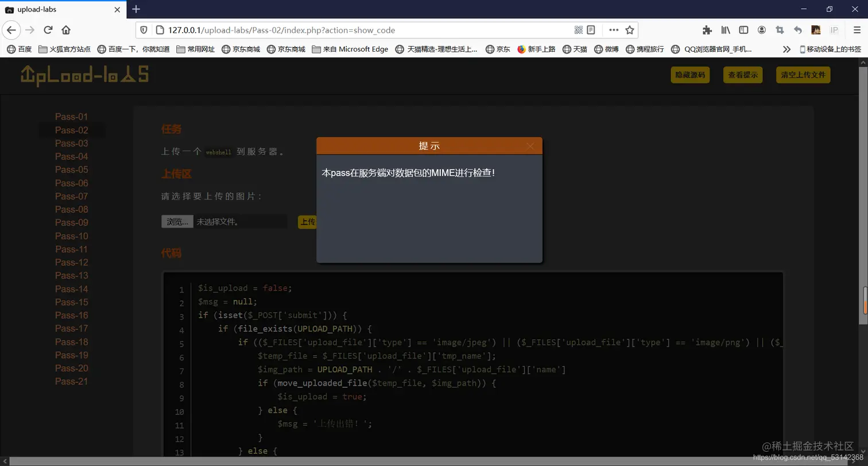868x466 pixels.
Task: Open the 携程旅行 bookmark
Action: coord(645,49)
